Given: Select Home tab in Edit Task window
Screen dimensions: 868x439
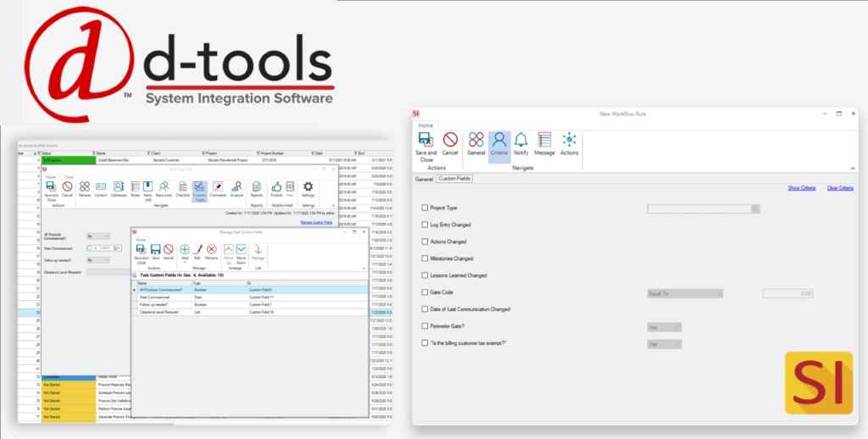Looking at the screenshot, I should (x=50, y=177).
